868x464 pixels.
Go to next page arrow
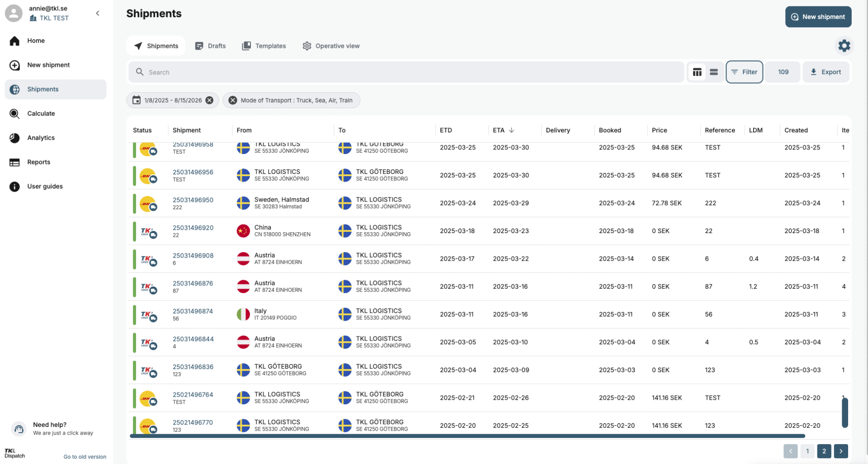pos(840,451)
